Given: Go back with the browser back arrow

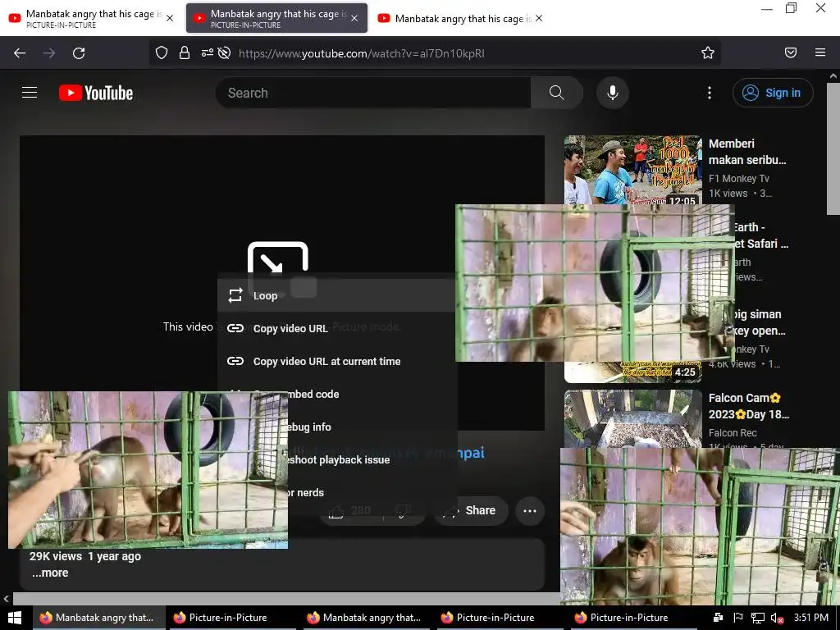Looking at the screenshot, I should pyautogui.click(x=20, y=53).
